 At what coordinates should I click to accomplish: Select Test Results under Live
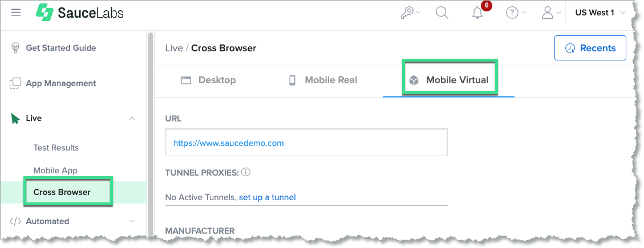[x=56, y=148]
